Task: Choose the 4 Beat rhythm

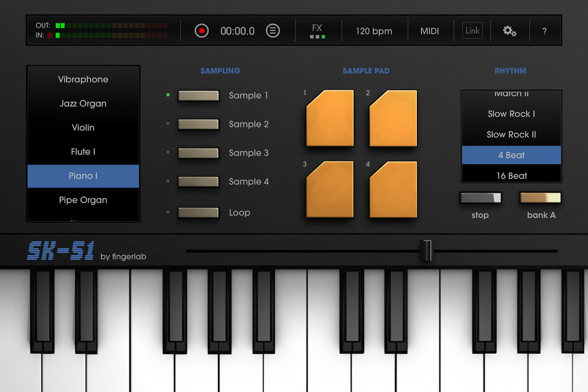Action: [x=512, y=155]
